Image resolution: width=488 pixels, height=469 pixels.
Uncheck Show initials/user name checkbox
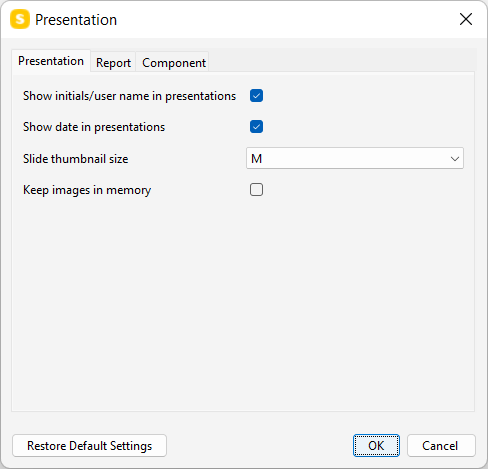(x=256, y=96)
